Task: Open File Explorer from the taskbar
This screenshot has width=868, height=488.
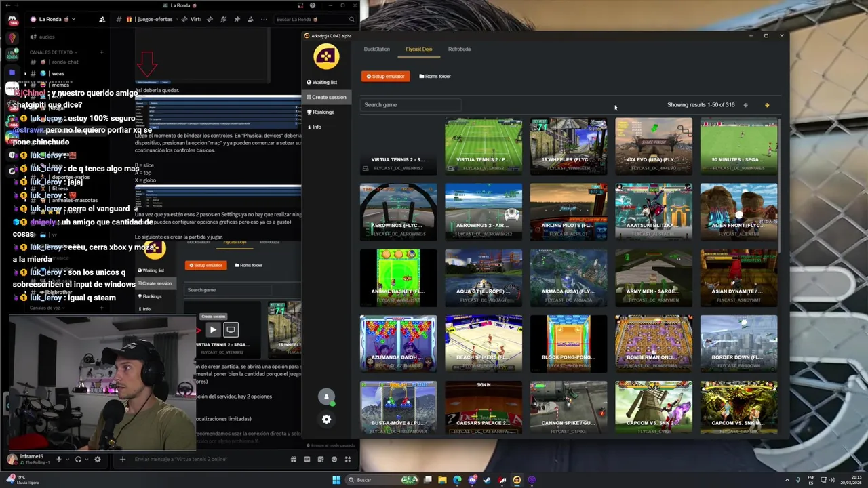Action: click(x=442, y=480)
